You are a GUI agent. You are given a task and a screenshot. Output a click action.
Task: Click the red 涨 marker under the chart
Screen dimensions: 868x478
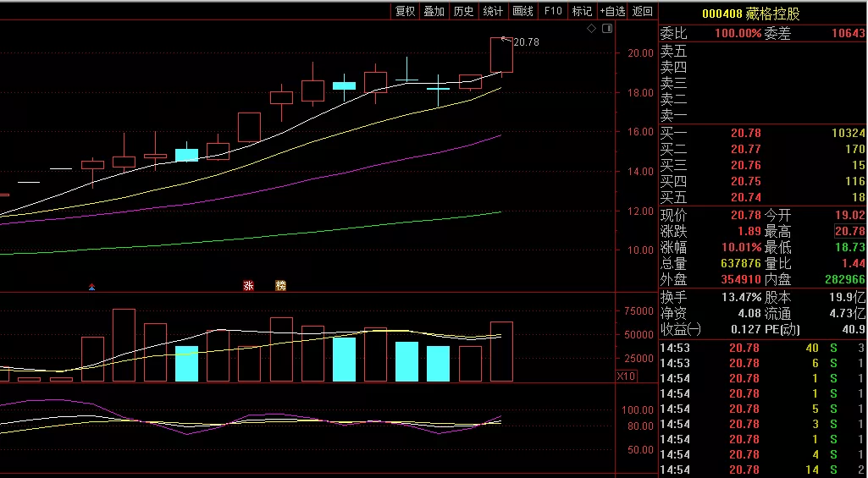click(x=249, y=286)
